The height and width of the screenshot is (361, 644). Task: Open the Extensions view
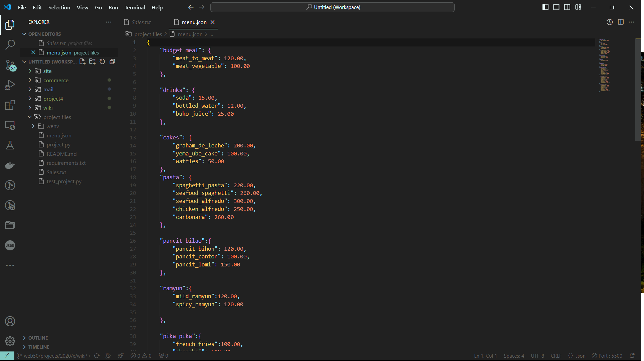pos(10,105)
